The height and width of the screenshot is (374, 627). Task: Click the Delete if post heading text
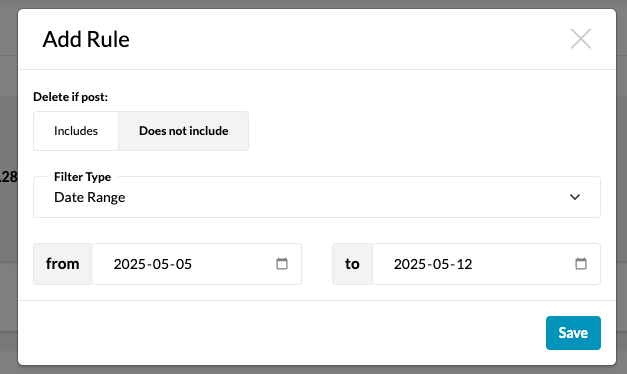click(70, 97)
